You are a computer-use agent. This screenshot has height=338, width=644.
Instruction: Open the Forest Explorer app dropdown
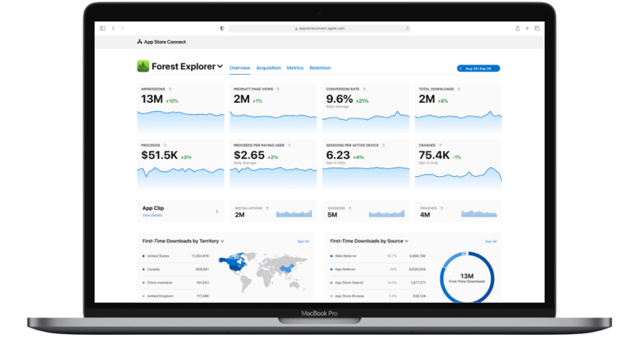[x=220, y=66]
